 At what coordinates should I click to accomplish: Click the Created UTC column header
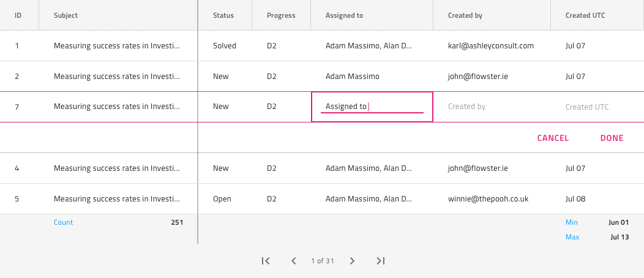coord(585,15)
